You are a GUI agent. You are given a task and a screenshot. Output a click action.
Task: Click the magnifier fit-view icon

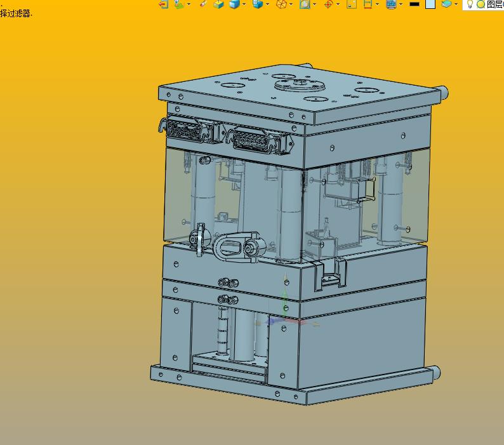click(305, 4)
